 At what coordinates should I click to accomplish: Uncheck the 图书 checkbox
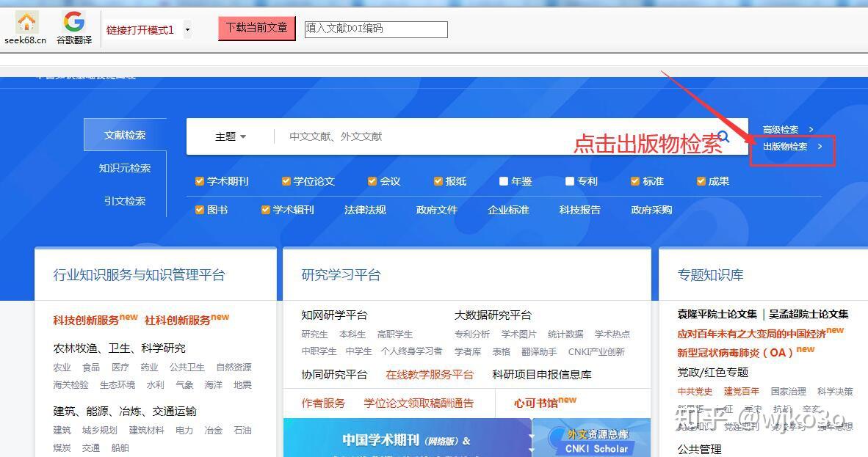(199, 211)
